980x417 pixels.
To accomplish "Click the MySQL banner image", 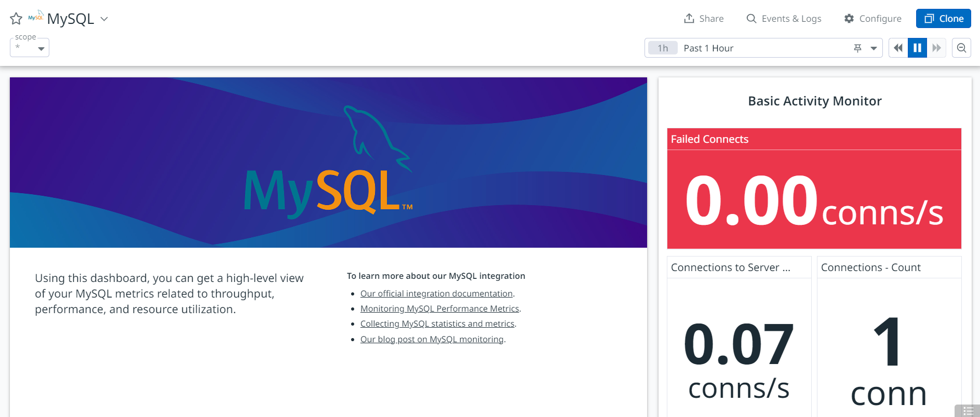I will pyautogui.click(x=328, y=163).
